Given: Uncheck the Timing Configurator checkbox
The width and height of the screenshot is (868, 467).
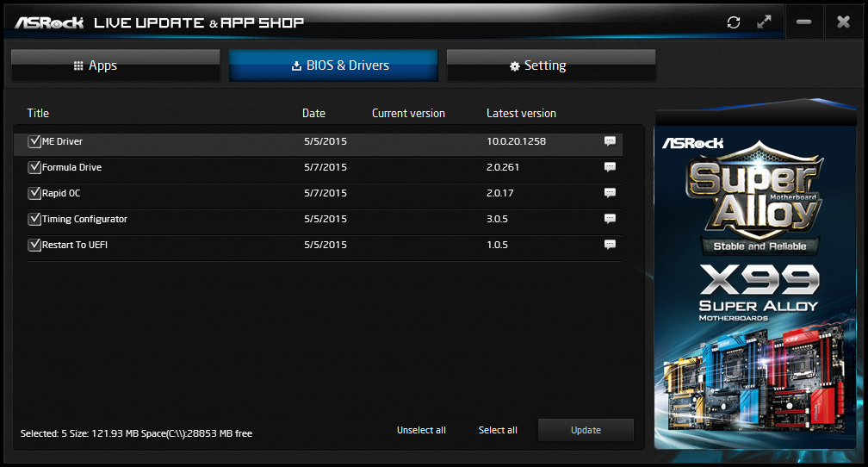Looking at the screenshot, I should 34,219.
